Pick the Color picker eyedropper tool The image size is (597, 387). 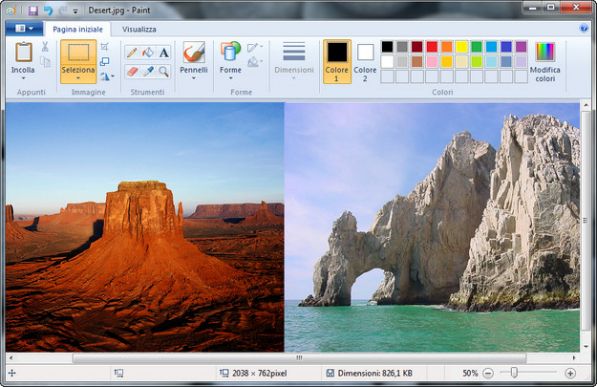[148, 72]
